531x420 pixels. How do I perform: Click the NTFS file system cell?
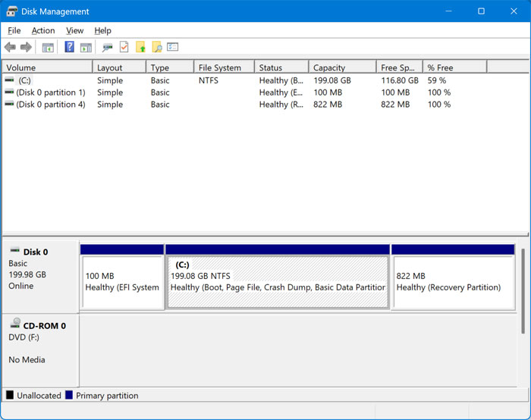(x=209, y=80)
